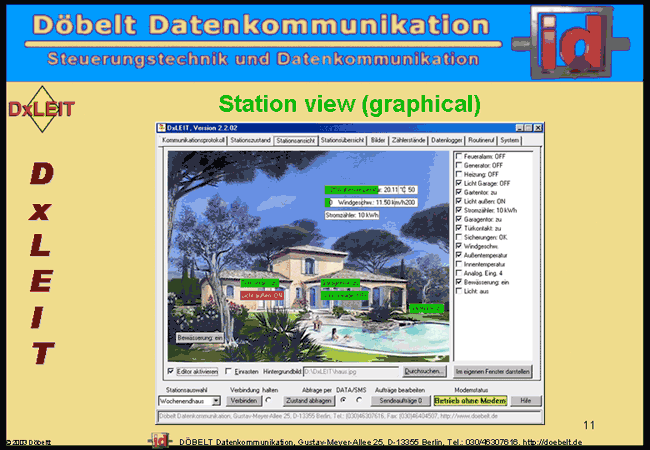650x450 pixels.
Task: Select the System tab
Action: point(509,140)
